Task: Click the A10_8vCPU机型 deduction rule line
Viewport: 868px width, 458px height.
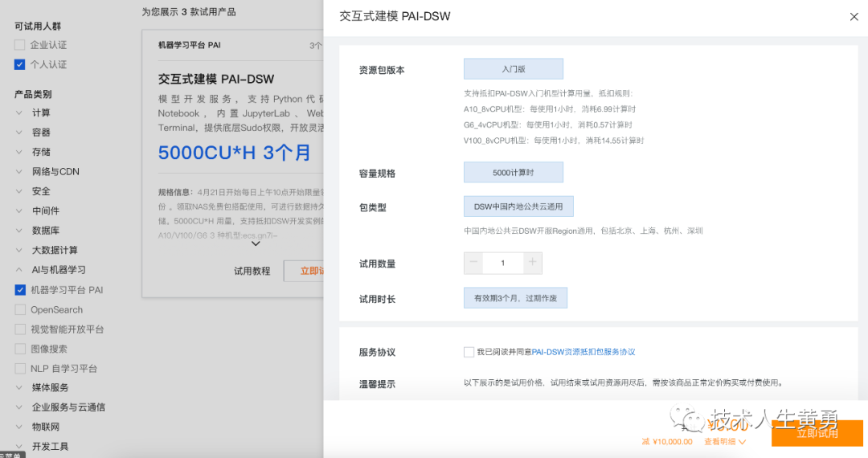Action: point(550,109)
